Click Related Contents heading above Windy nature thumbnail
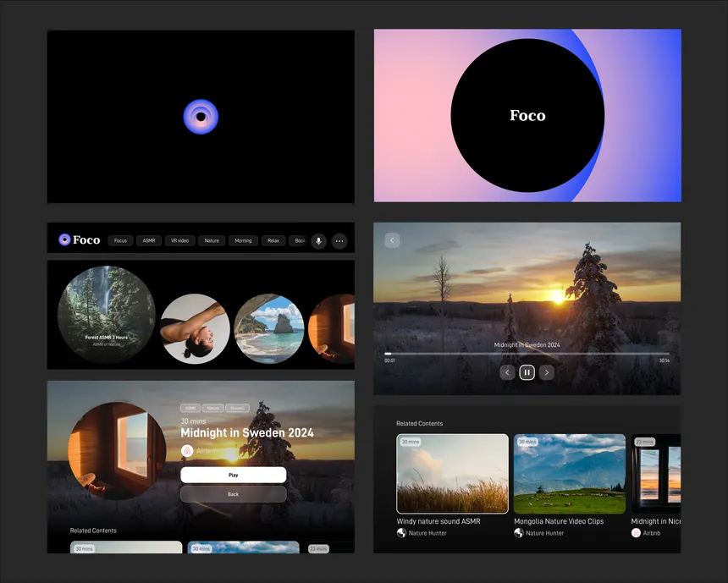 click(419, 423)
